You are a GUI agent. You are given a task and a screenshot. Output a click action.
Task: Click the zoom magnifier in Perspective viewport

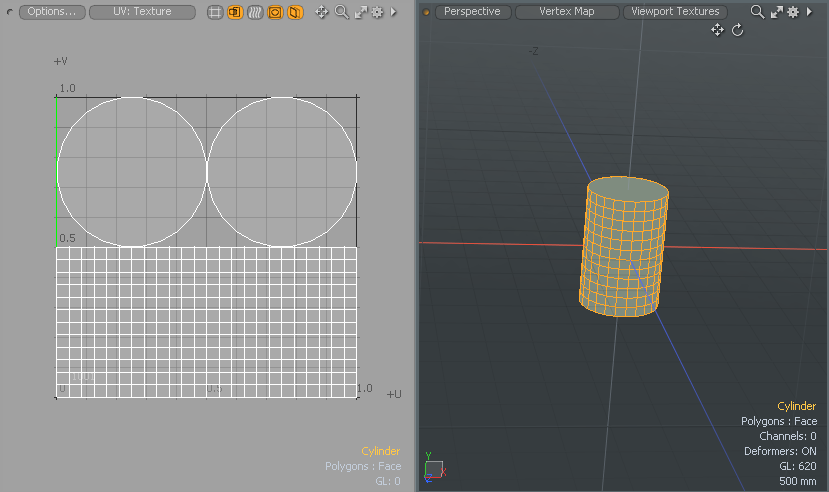coord(757,12)
